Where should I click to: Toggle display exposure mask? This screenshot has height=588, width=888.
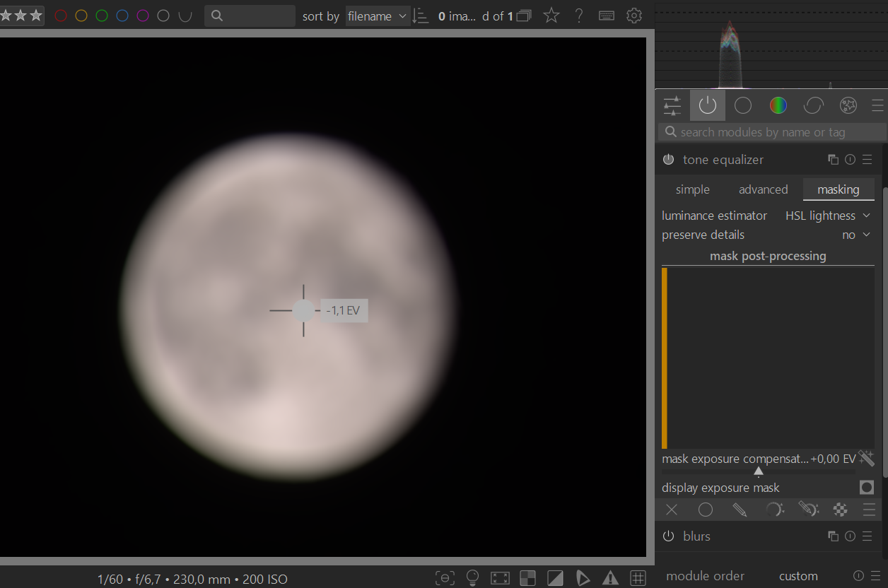[x=866, y=488]
